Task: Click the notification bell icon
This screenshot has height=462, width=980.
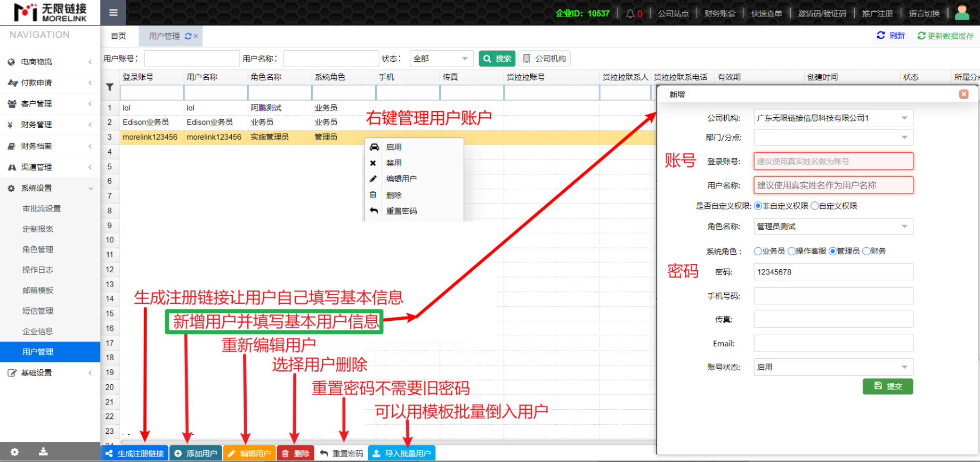Action: coord(630,14)
